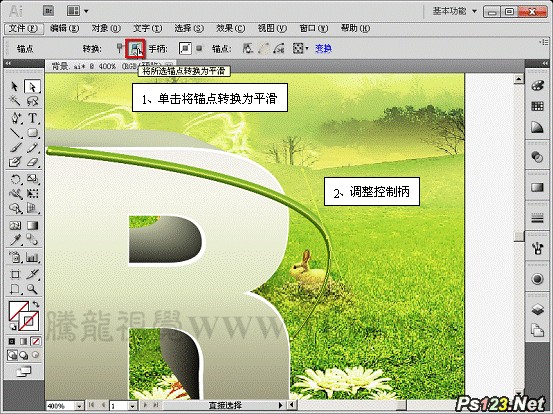553x414 pixels.
Task: Click convert selected anchor to smooth
Action: (x=135, y=49)
